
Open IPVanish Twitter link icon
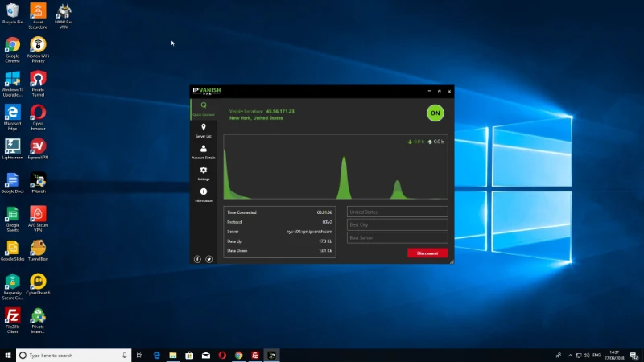click(x=209, y=259)
